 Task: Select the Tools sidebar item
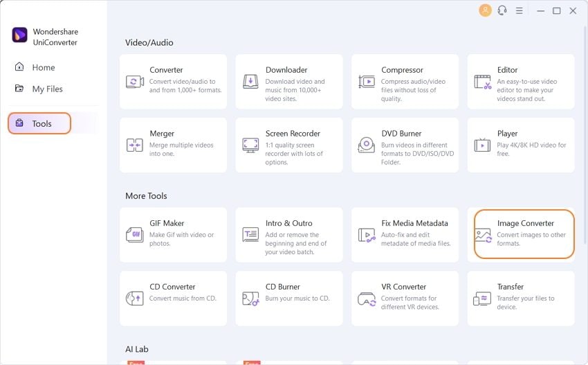(x=39, y=123)
